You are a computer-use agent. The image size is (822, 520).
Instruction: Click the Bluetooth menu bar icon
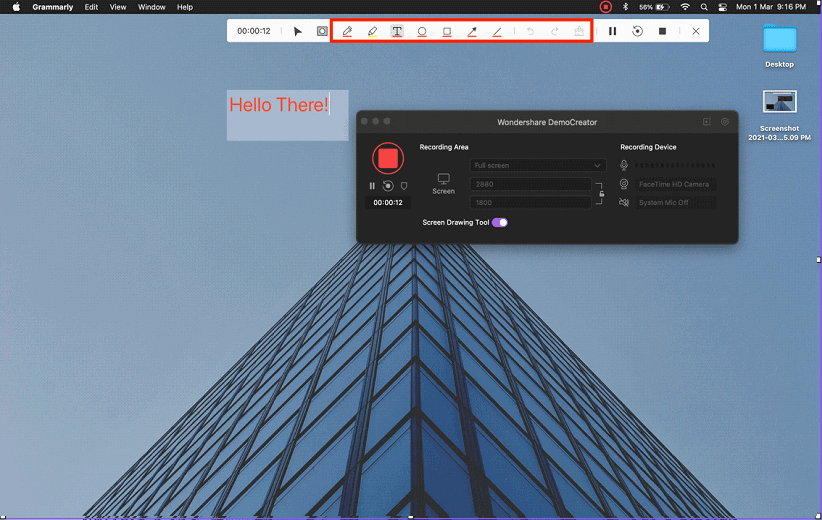625,7
